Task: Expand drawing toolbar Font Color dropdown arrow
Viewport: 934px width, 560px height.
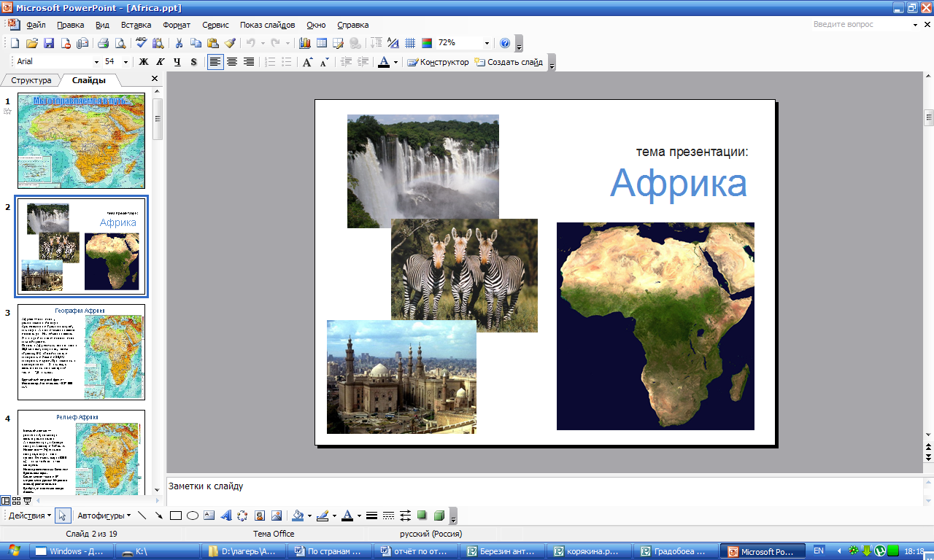Action: pyautogui.click(x=359, y=516)
